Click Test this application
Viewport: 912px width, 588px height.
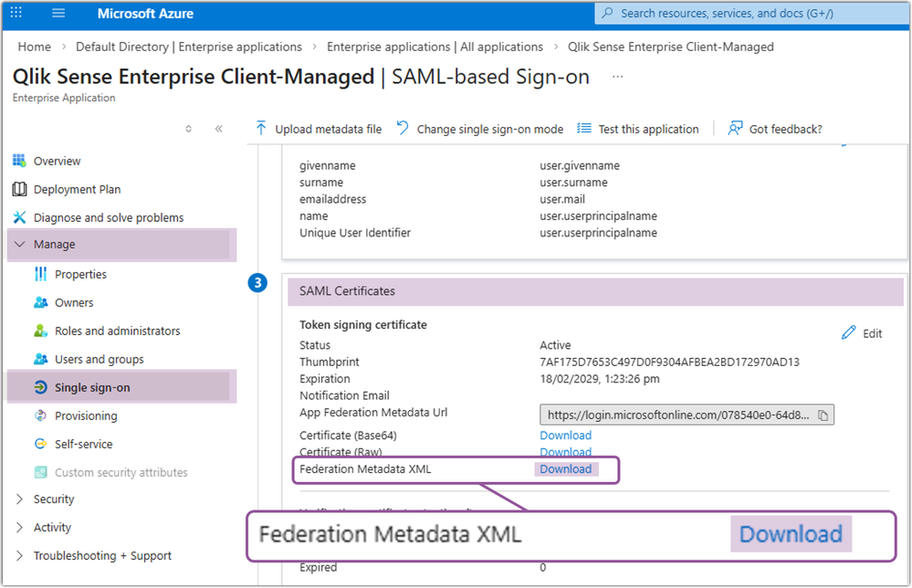point(647,128)
